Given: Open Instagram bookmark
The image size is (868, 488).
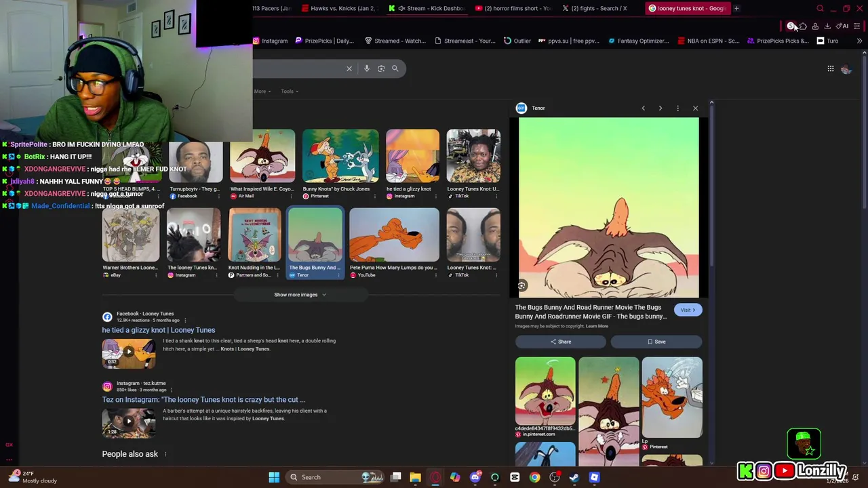Looking at the screenshot, I should (270, 41).
